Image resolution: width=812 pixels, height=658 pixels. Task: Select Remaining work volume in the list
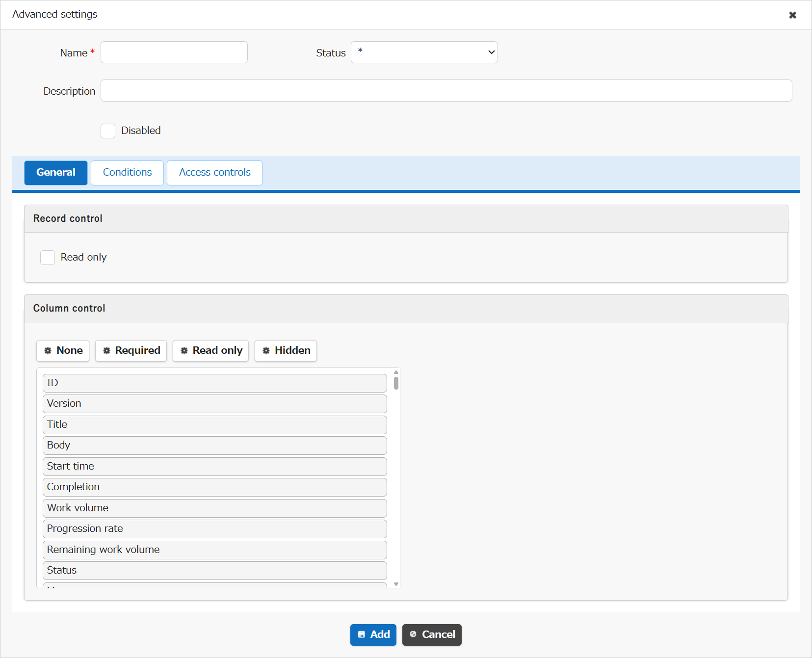click(215, 550)
